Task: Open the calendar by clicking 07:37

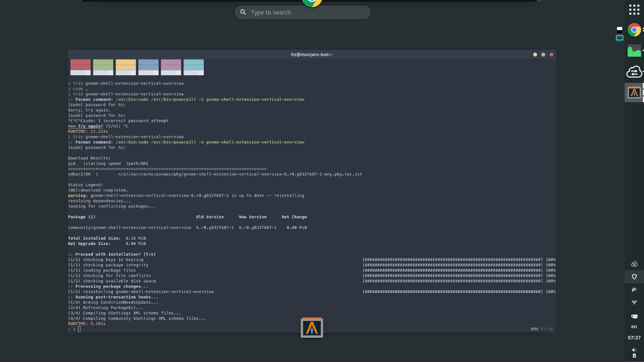Action: click(634, 337)
